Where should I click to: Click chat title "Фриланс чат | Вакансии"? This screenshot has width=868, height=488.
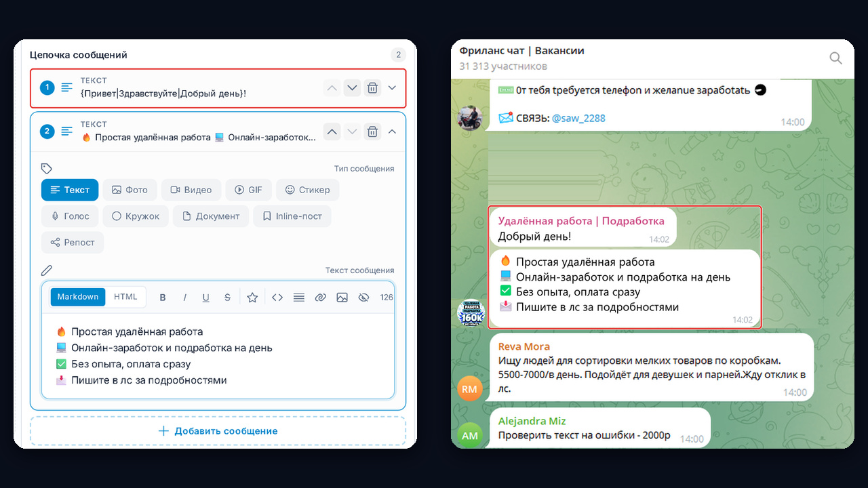(x=521, y=51)
